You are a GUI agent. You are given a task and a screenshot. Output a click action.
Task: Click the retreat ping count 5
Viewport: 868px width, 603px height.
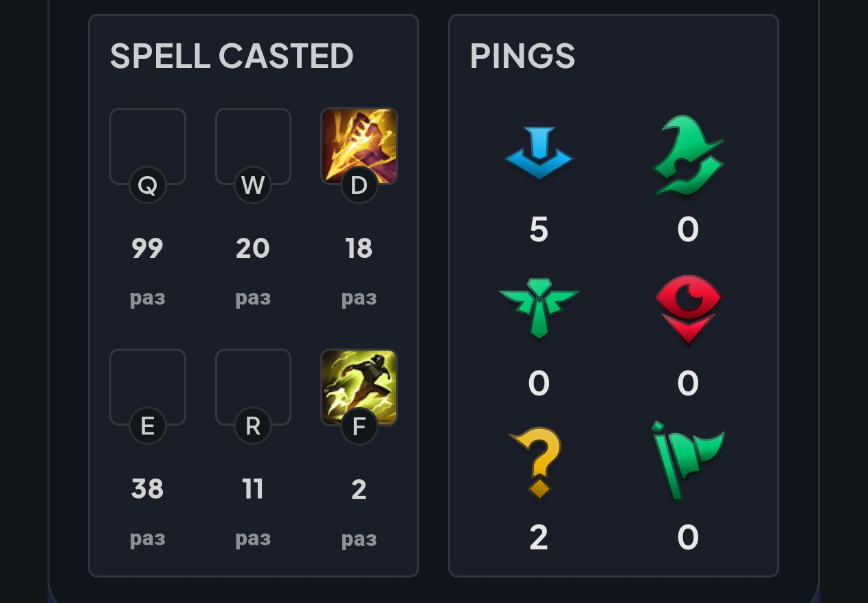click(x=539, y=229)
